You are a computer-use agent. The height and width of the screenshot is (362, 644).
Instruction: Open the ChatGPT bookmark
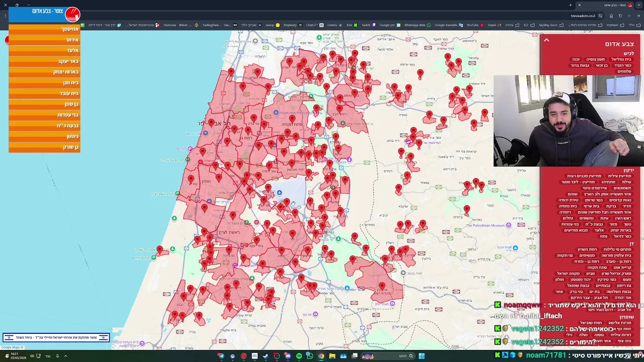click(x=314, y=25)
